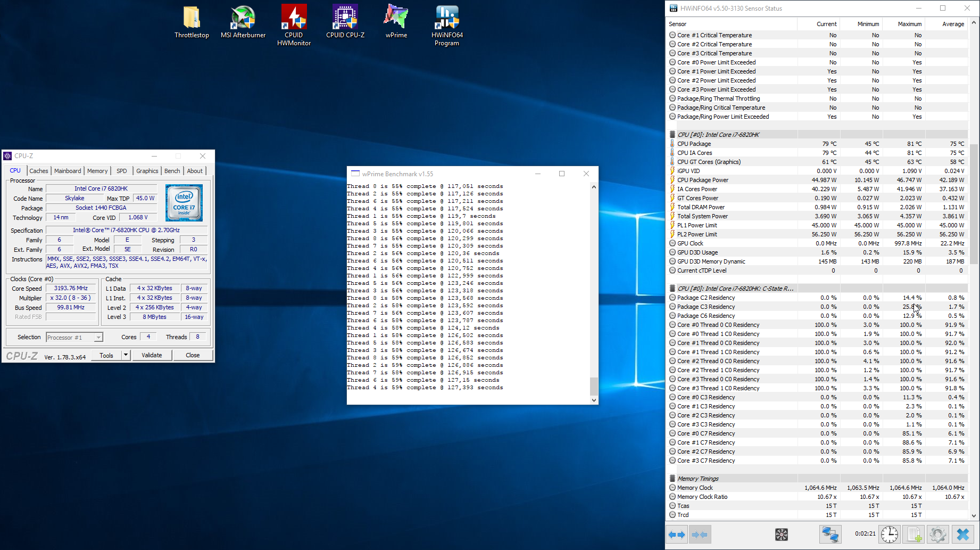This screenshot has width=980, height=550.
Task: Click HWiNFO sensor list scrollbar down arrow
Action: [x=974, y=515]
